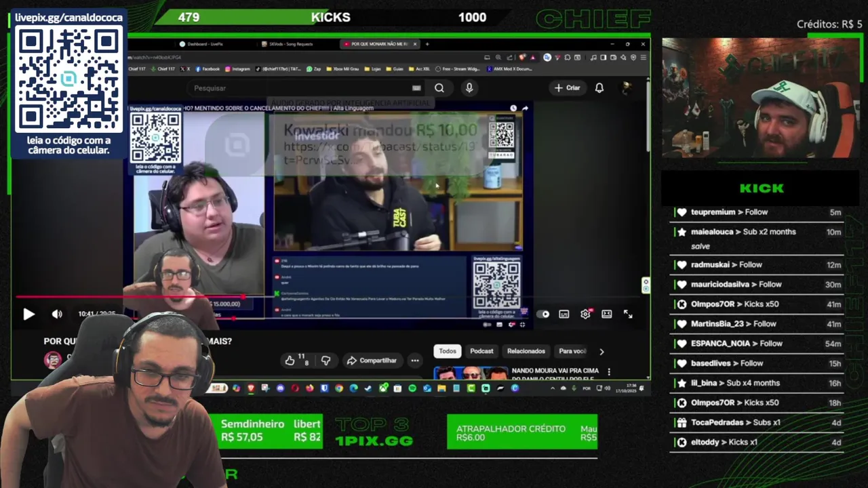Open Spotify in Windows taskbar
Screen dimensions: 868x488
(412, 388)
